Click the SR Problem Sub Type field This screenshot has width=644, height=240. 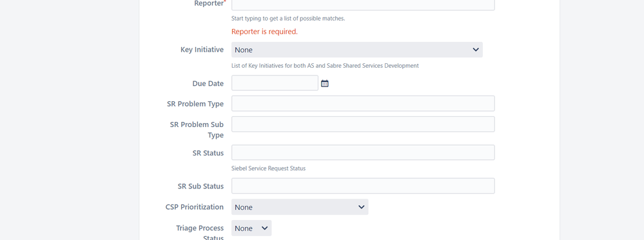coord(363,124)
